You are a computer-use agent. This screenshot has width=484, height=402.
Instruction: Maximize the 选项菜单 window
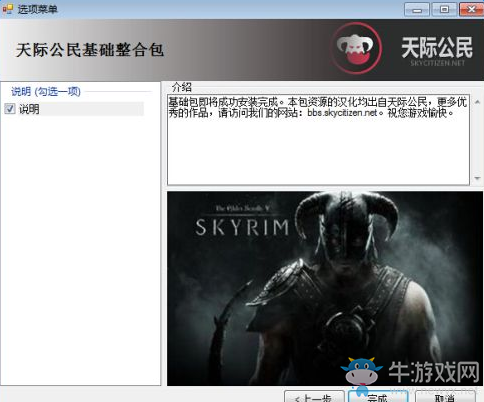click(x=444, y=9)
